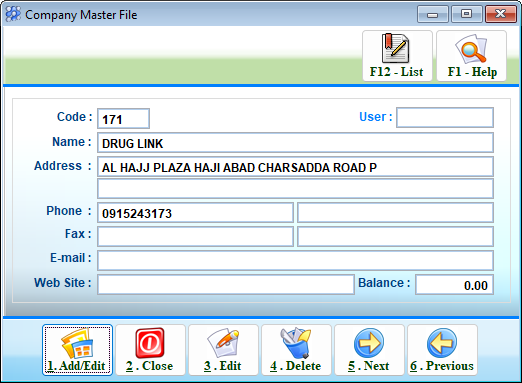This screenshot has height=383, width=522.
Task: Click the Company Master File title icon
Action: click(13, 14)
